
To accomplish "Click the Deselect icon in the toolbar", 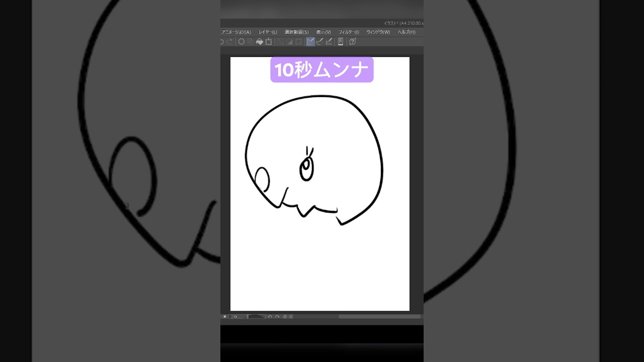I will (280, 41).
